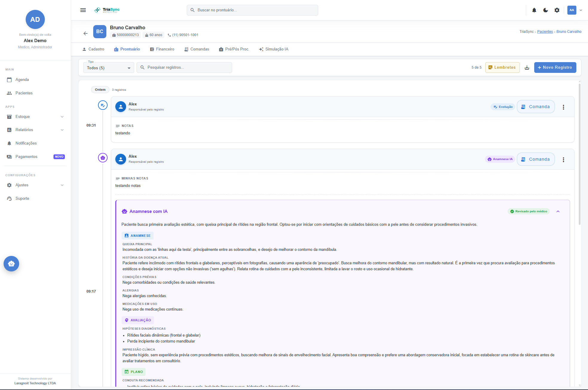Image resolution: width=588 pixels, height=390 pixels.
Task: Click the PLANO section label
Action: pos(134,372)
